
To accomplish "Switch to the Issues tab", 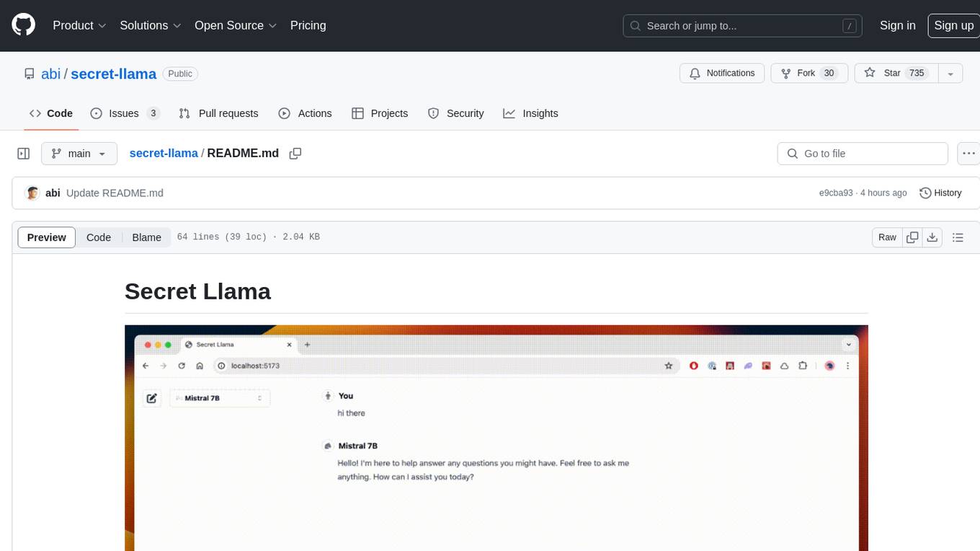I will (125, 113).
